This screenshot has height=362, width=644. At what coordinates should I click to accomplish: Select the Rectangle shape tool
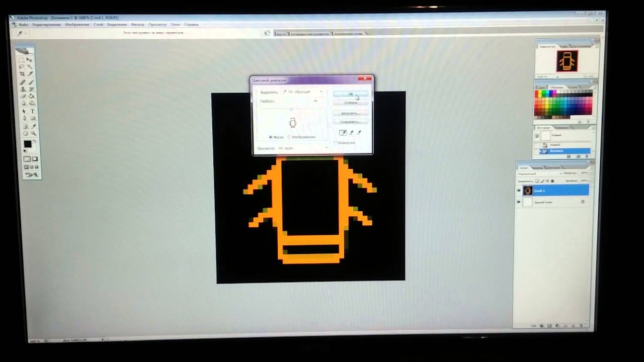(33, 118)
